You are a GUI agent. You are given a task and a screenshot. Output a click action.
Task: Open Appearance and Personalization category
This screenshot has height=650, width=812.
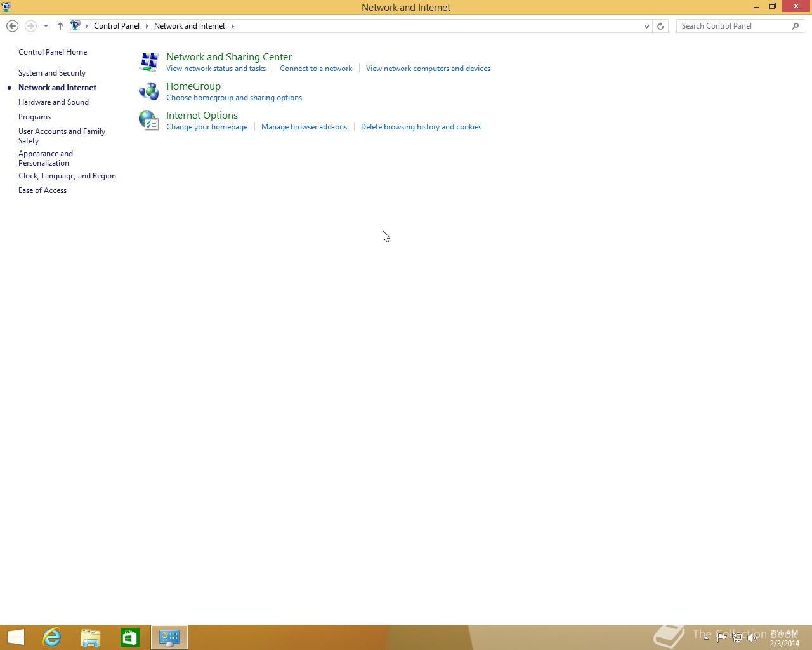coord(46,158)
